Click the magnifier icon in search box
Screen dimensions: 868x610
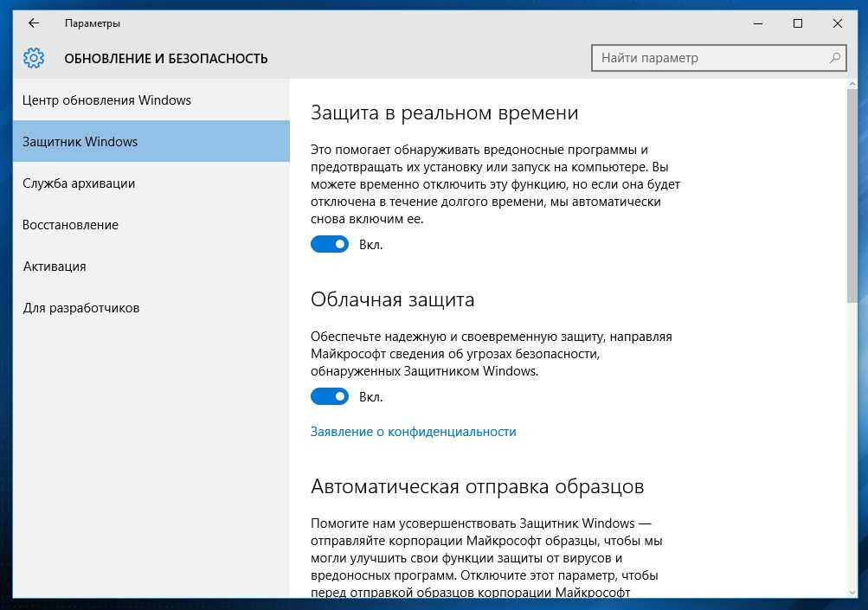835,58
